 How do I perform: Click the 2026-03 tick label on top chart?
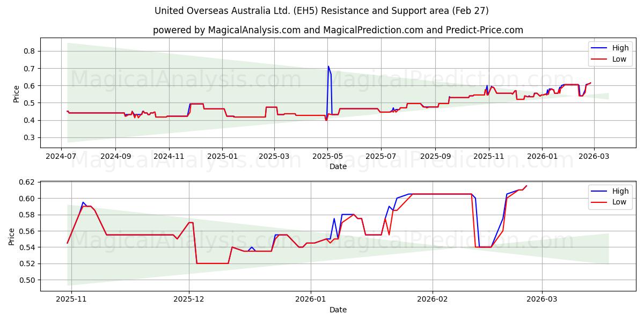click(x=593, y=156)
